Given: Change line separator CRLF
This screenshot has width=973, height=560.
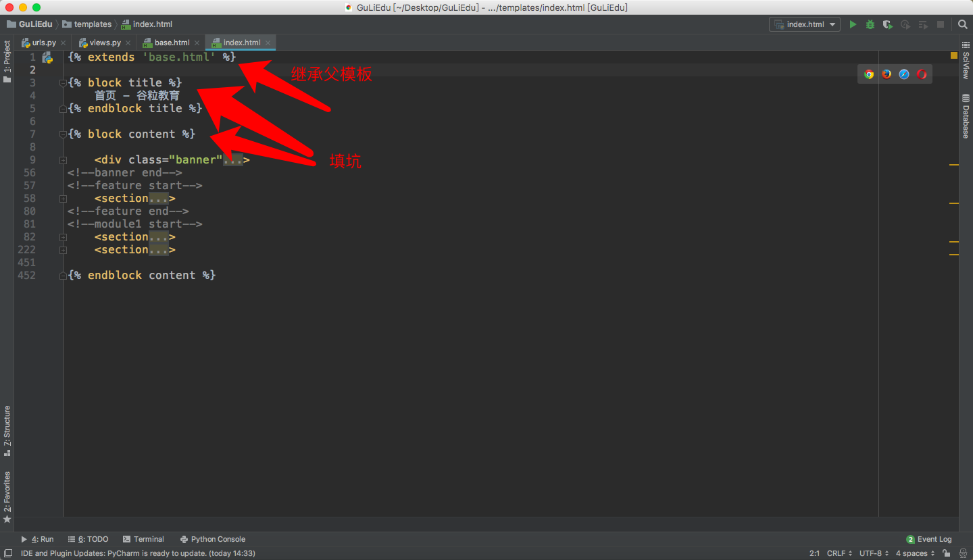Looking at the screenshot, I should coord(839,553).
